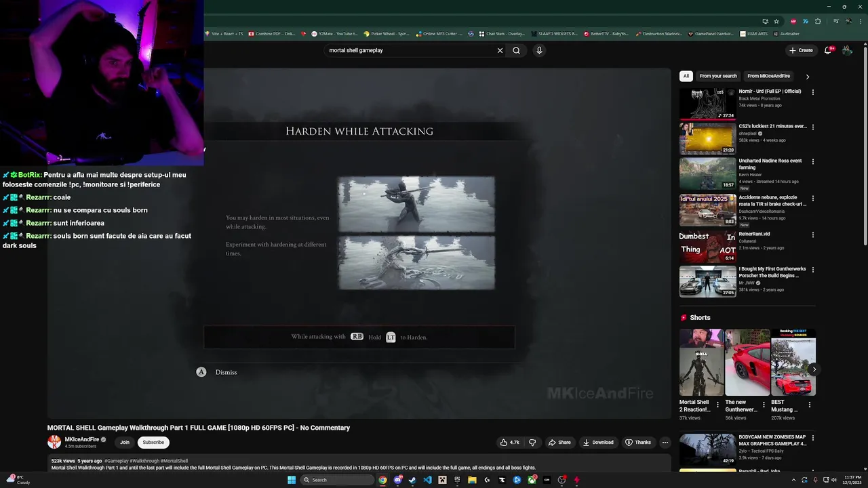Open more actions ellipsis under video
Screen dimensions: 868x488
pos(665,443)
